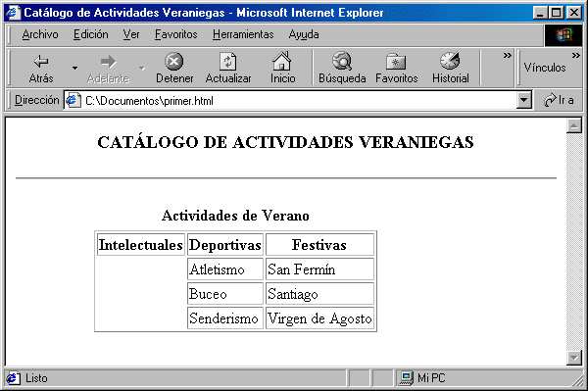The image size is (588, 391).
Task: Minimize the Internet Explorer window
Action: point(540,13)
